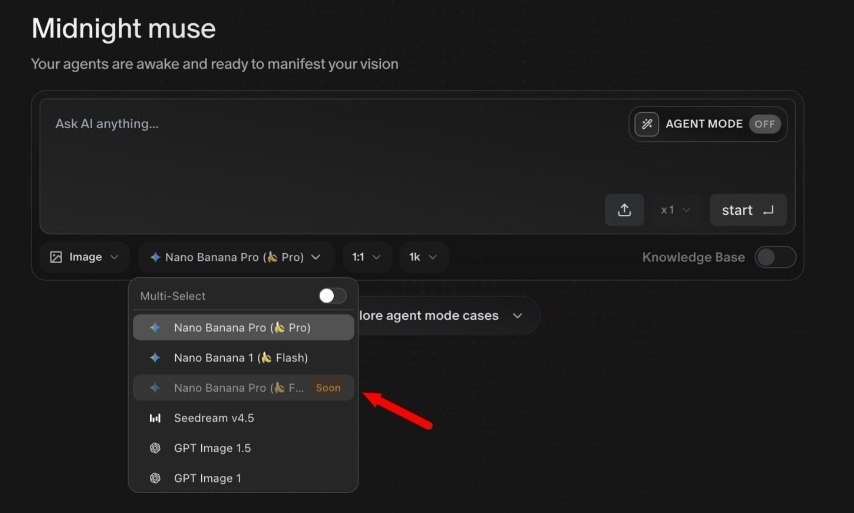This screenshot has width=854, height=513.
Task: Click the Soon badge label
Action: [x=328, y=388]
